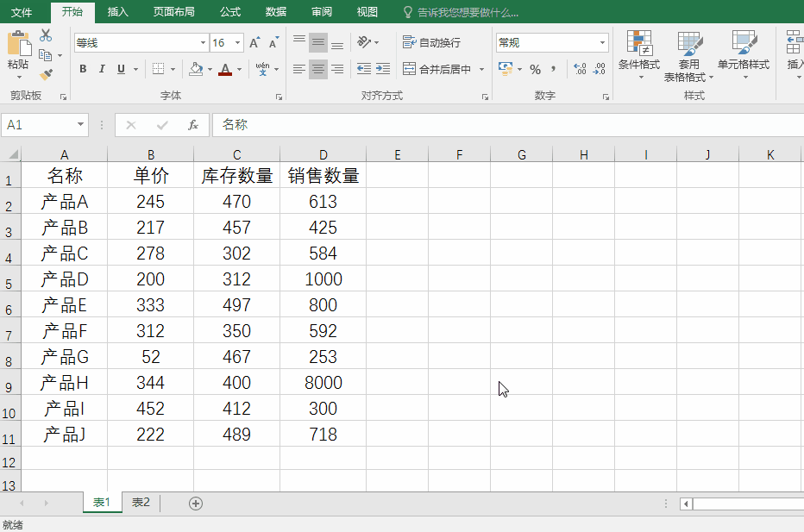Open 条件格式 conditional formatting
804x532 pixels.
pos(639,55)
